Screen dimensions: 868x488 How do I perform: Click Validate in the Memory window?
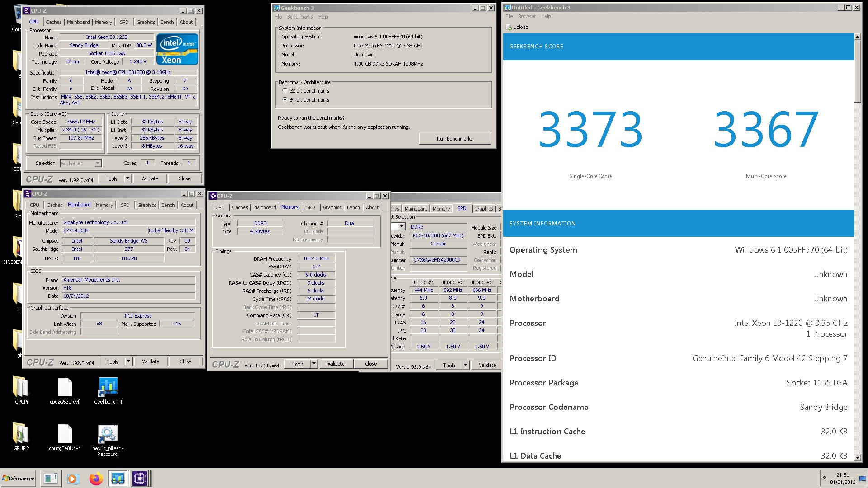336,364
